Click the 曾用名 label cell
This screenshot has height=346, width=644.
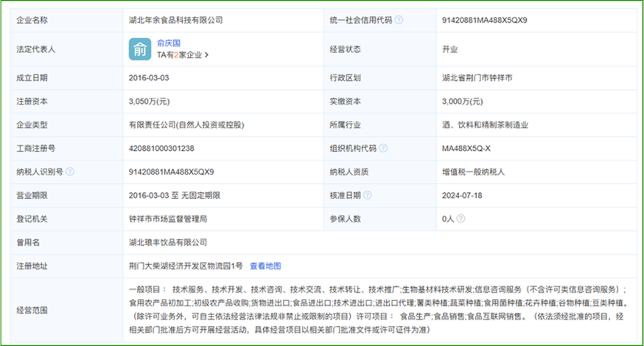pyautogui.click(x=66, y=243)
